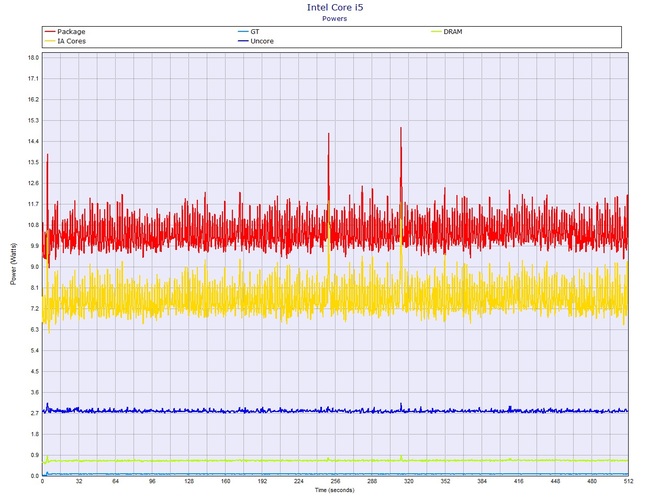Click the GT legend entry
Image resolution: width=670 pixels, height=502 pixels.
coord(249,32)
